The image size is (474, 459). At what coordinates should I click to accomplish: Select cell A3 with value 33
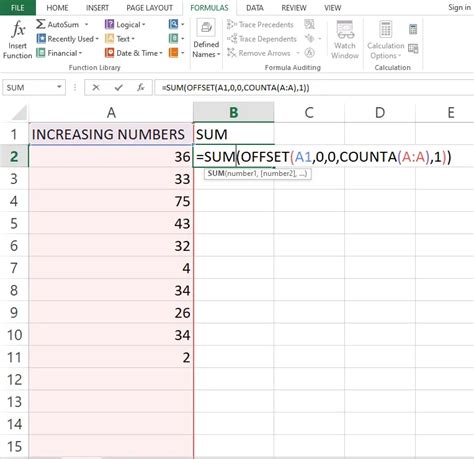tap(111, 179)
